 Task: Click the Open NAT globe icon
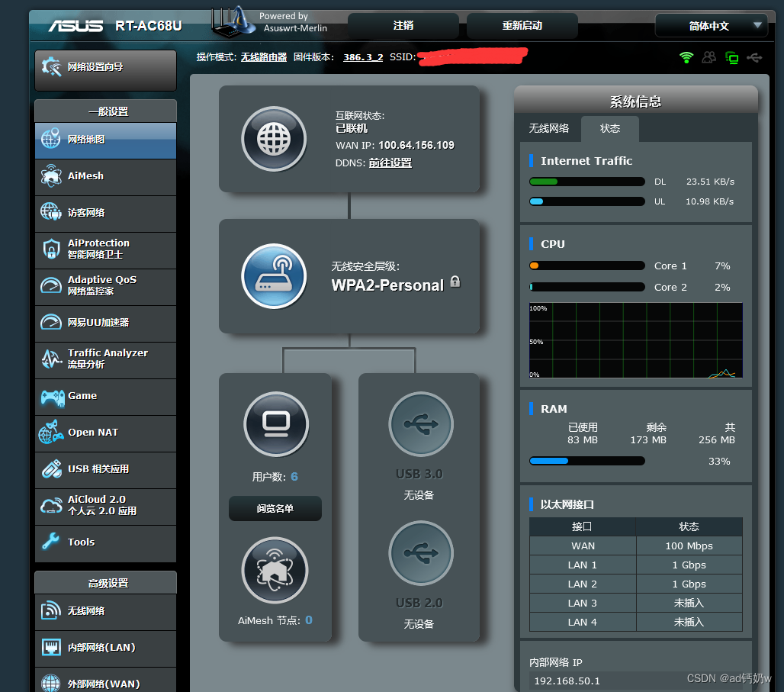pos(51,433)
